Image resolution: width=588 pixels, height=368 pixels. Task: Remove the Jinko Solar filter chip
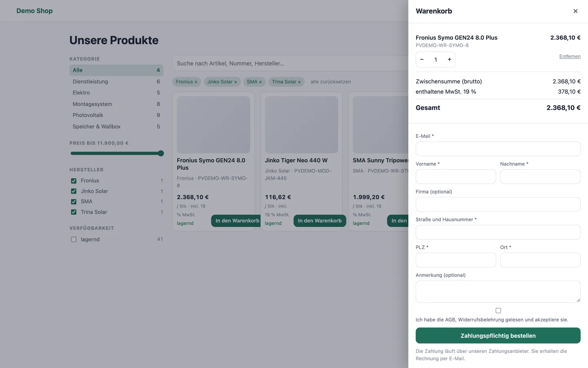pos(235,82)
